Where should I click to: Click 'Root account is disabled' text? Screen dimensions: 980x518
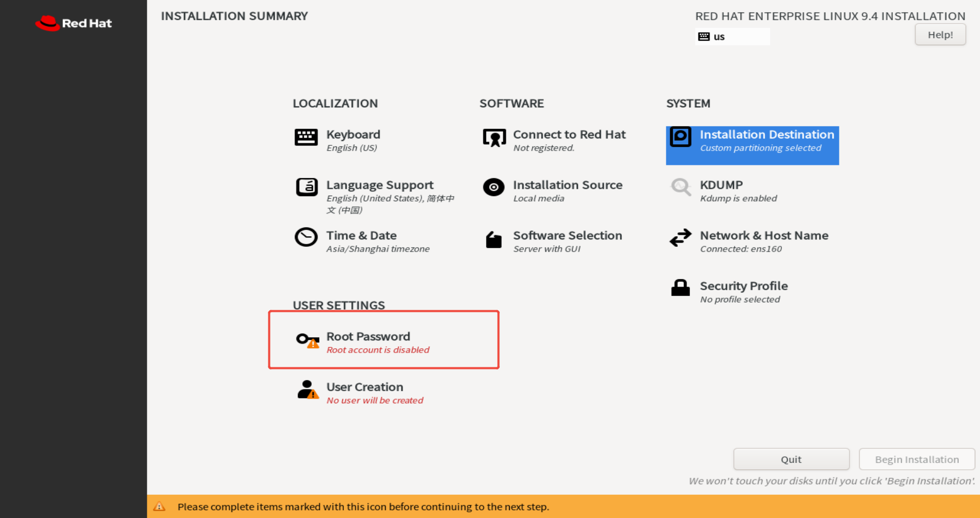pyautogui.click(x=378, y=350)
